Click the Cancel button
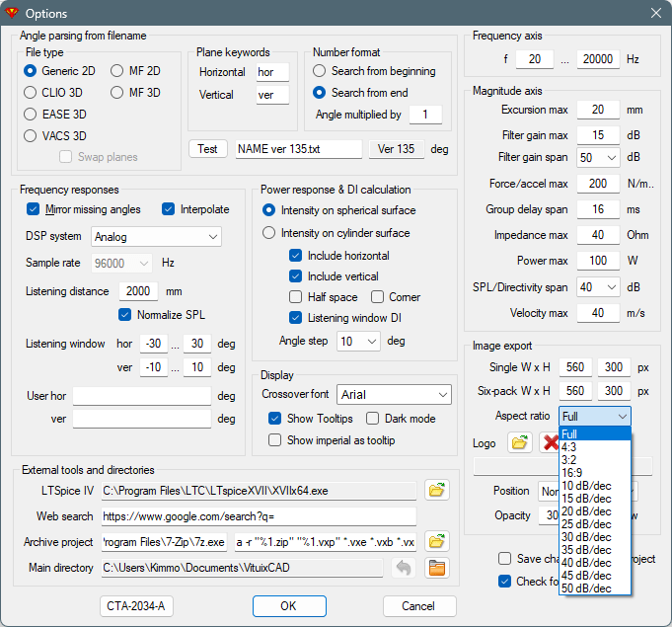 (x=419, y=606)
